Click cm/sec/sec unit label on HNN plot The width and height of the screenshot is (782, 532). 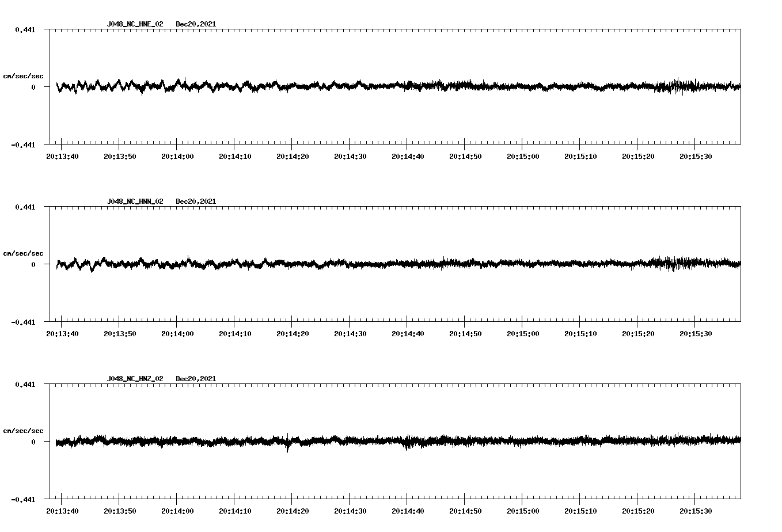click(x=23, y=253)
